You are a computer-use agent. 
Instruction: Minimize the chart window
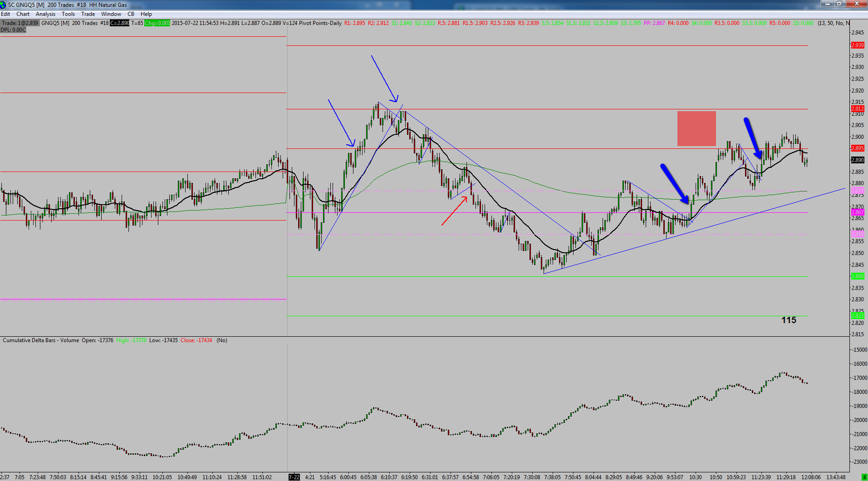click(x=828, y=4)
